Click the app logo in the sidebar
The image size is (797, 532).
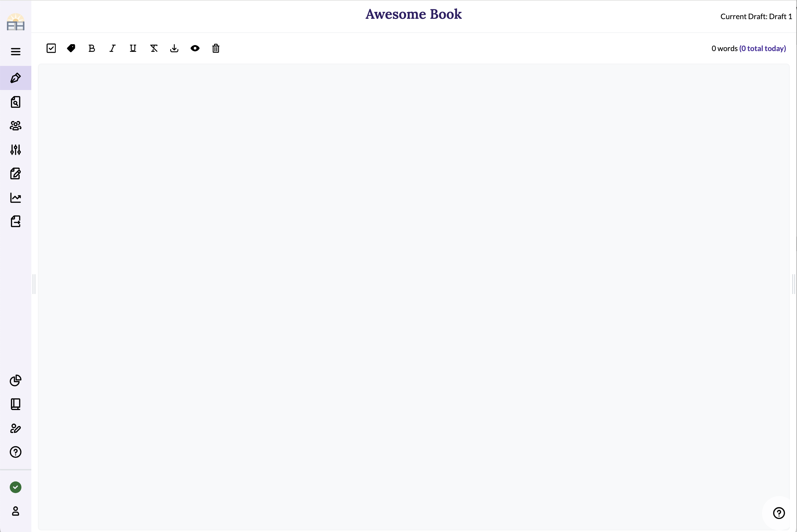pyautogui.click(x=16, y=22)
